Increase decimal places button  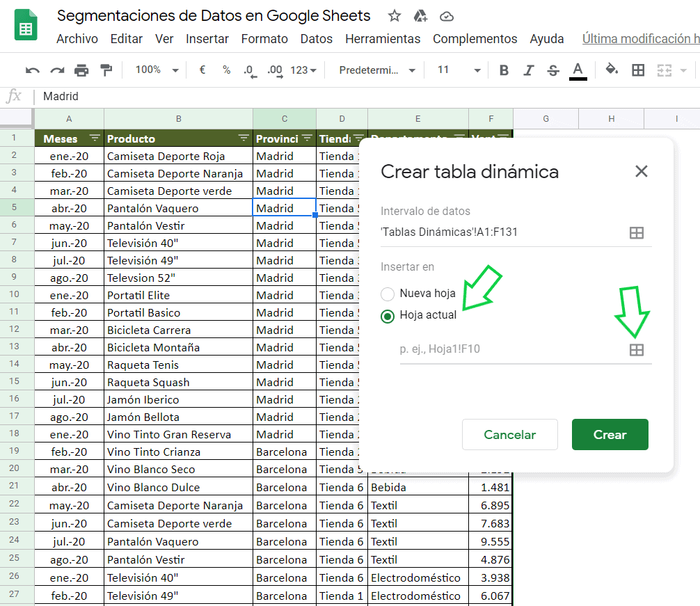click(x=275, y=70)
